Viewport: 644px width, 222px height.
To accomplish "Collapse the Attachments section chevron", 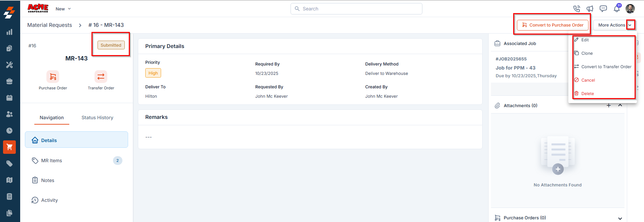I will (620, 105).
